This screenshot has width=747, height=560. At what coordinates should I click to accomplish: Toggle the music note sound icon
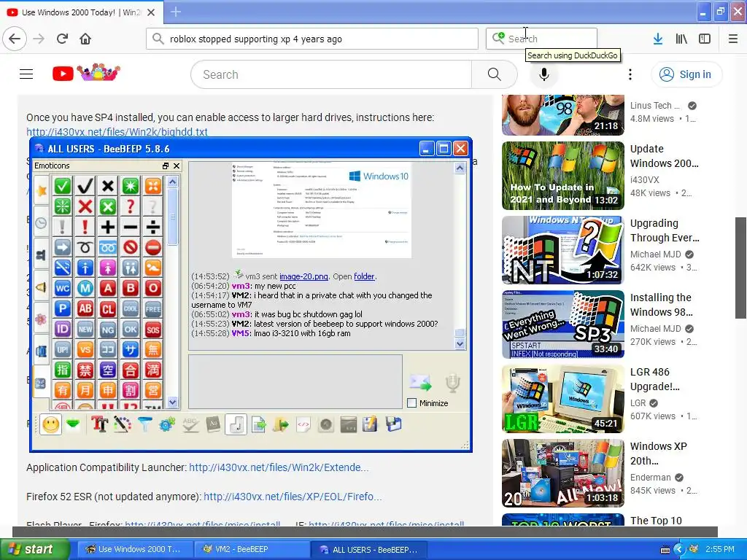click(x=236, y=424)
